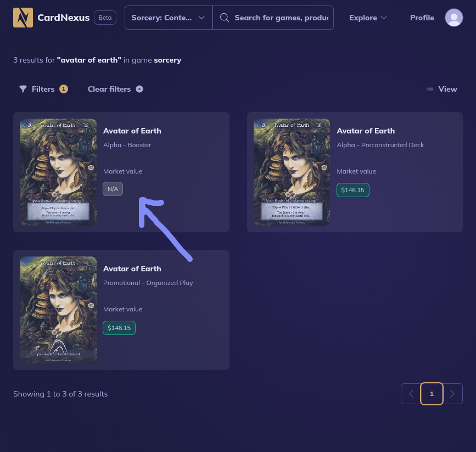Click the Beta badge label

105,18
